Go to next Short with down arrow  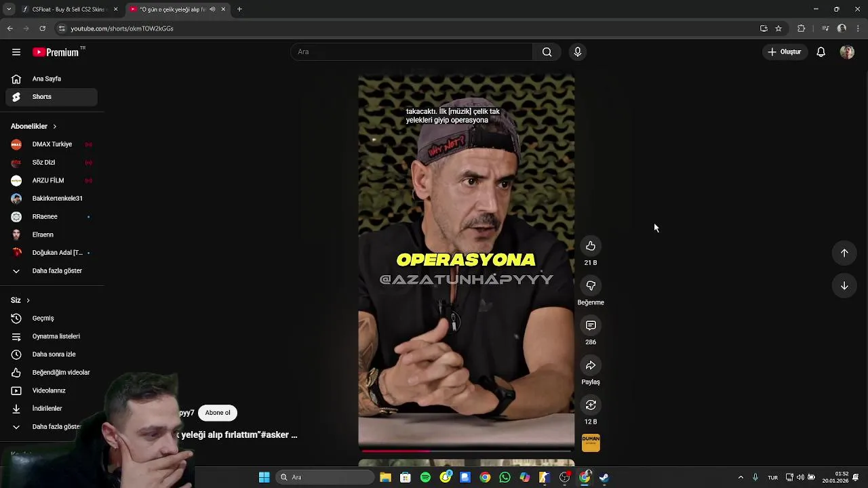(844, 286)
